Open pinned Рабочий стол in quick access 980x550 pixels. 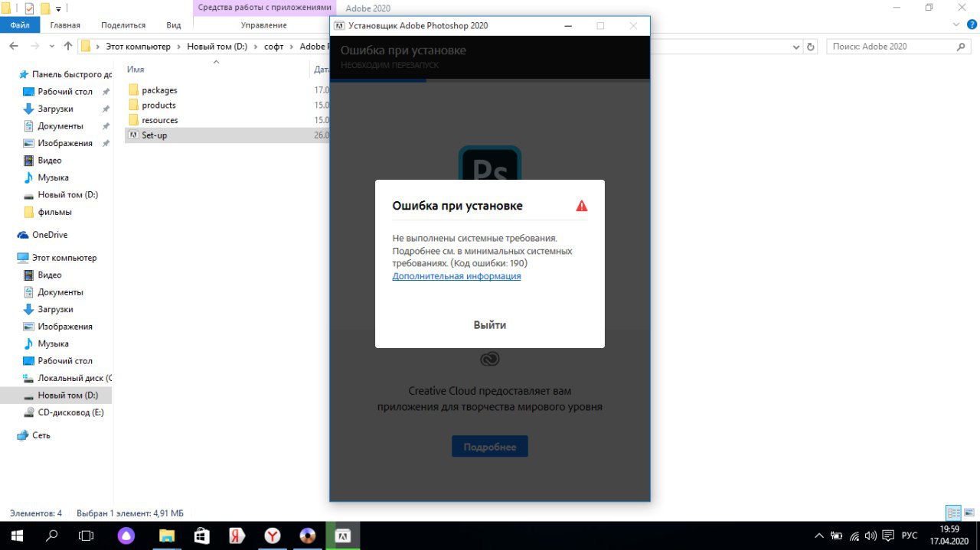pyautogui.click(x=65, y=92)
